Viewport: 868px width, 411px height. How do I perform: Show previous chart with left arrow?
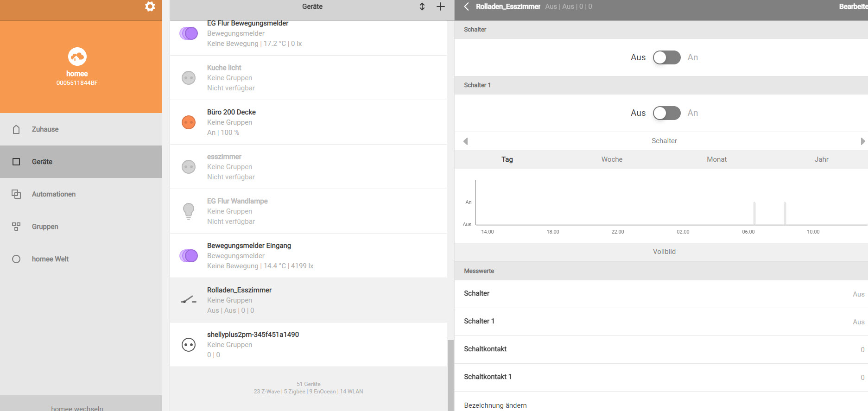click(466, 141)
